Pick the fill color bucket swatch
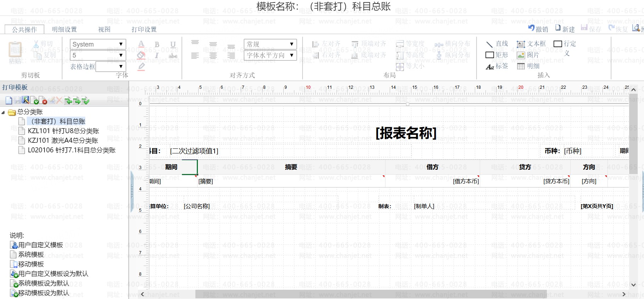 [141, 55]
